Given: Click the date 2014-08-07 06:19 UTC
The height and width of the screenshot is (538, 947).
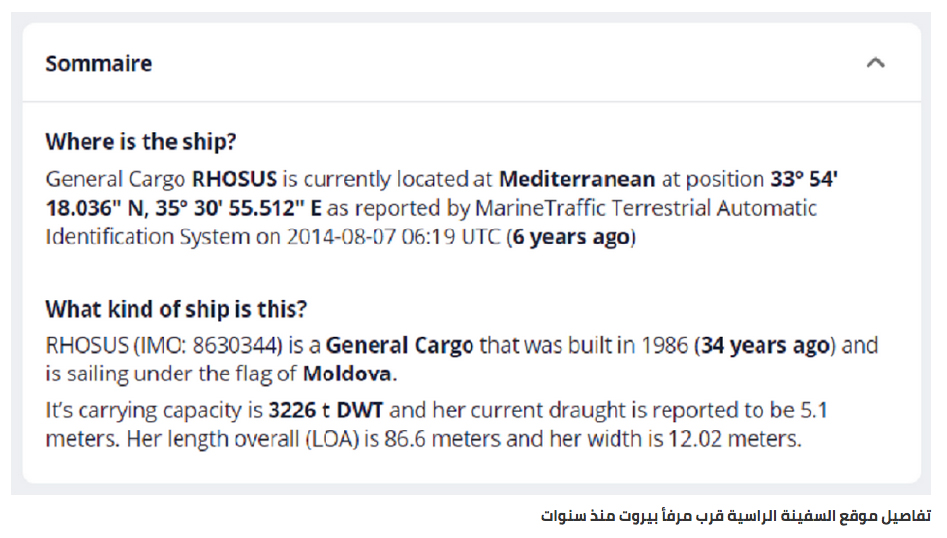Looking at the screenshot, I should point(394,237).
